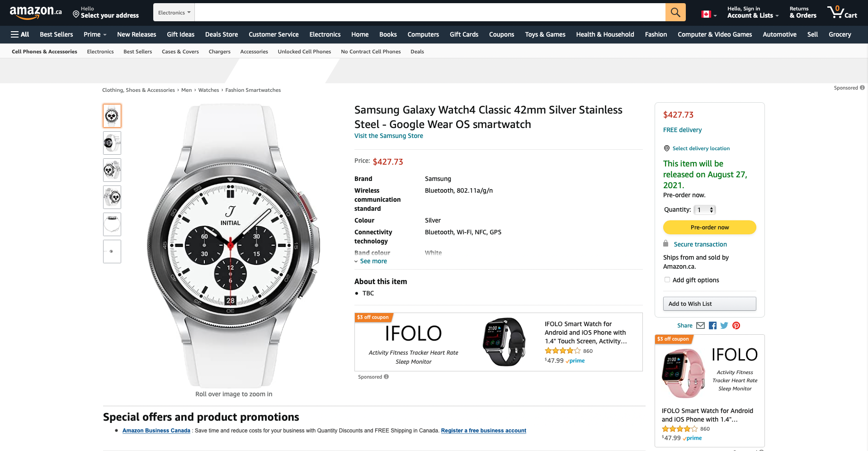Open the Electronics search category dropdown

click(174, 13)
